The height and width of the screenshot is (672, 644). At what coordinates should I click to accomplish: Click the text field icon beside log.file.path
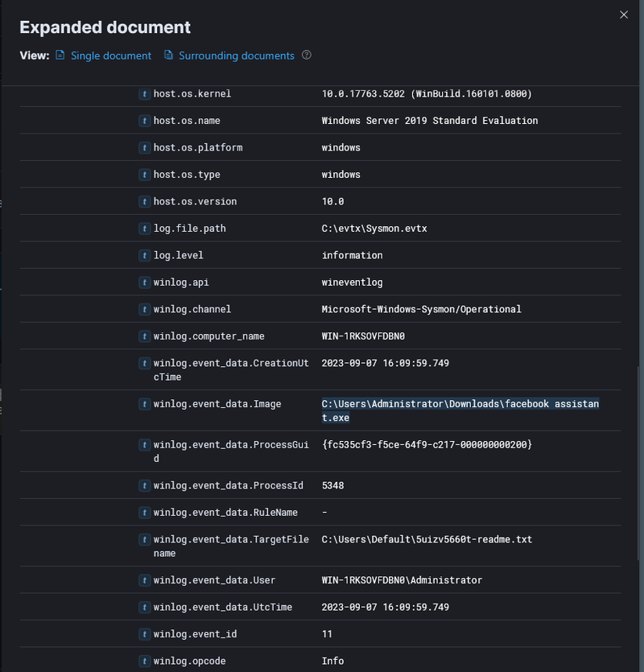point(144,228)
